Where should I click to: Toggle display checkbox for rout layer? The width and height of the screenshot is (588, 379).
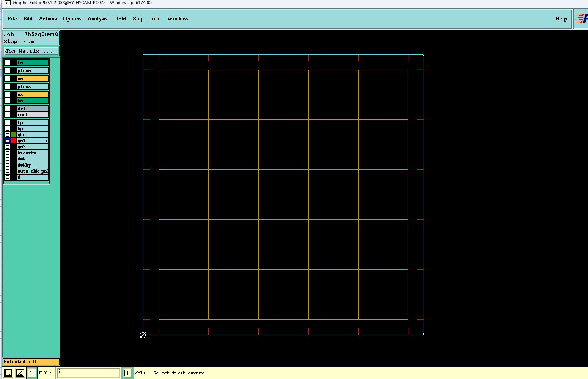pos(8,115)
